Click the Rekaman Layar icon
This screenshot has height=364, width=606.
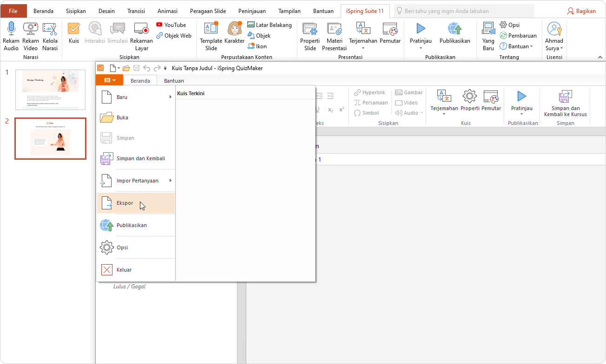tap(141, 30)
